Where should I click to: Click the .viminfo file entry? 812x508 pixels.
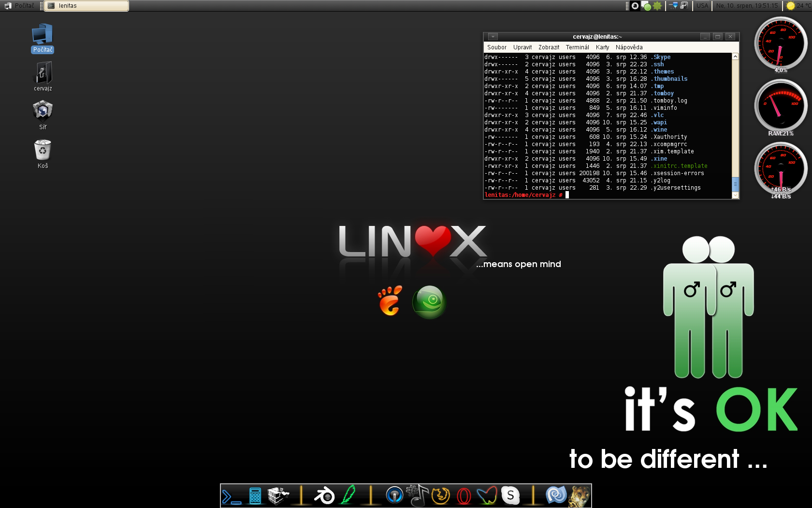point(664,108)
